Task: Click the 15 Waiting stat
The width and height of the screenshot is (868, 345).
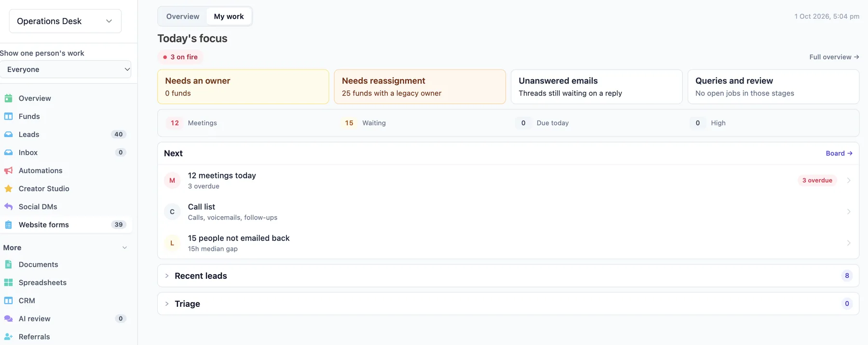Action: click(364, 123)
